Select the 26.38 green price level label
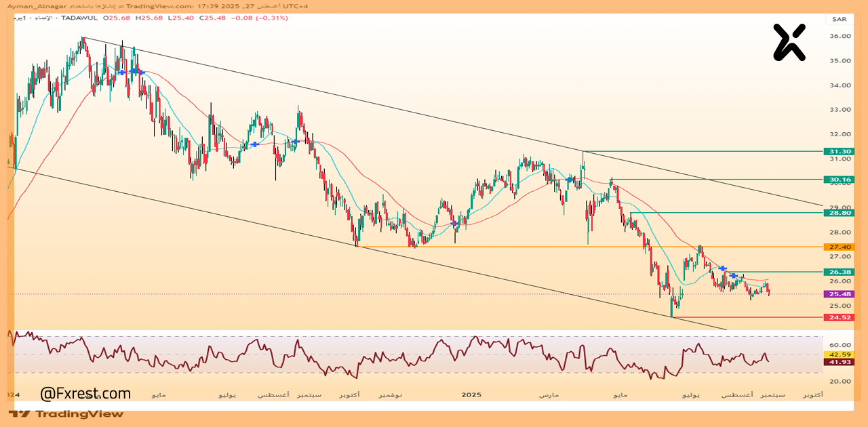868x427 pixels. pos(837,272)
